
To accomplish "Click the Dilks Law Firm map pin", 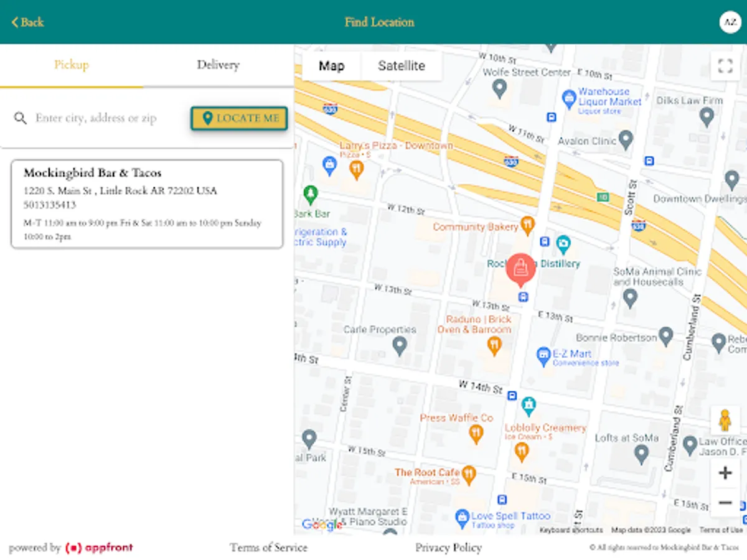I will [x=707, y=116].
